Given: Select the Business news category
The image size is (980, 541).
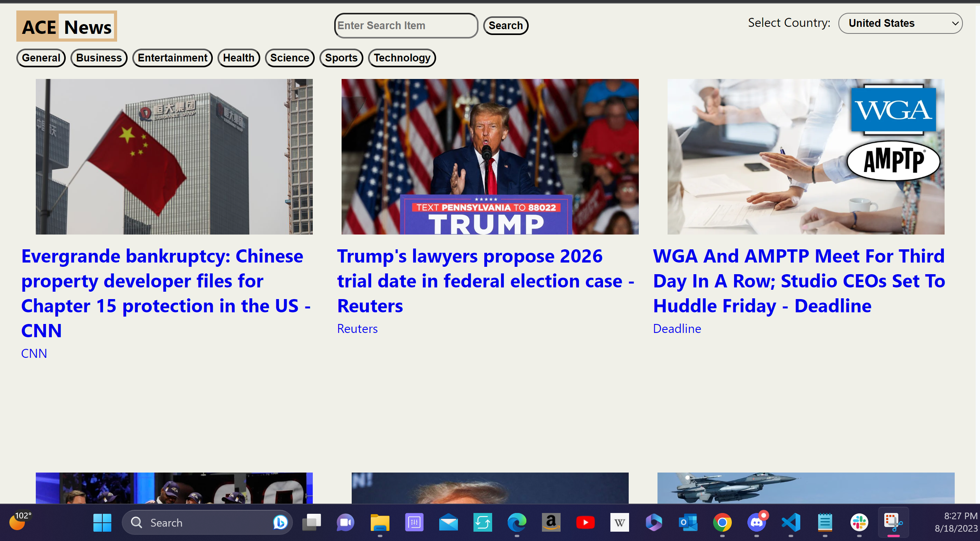Looking at the screenshot, I should (x=99, y=58).
